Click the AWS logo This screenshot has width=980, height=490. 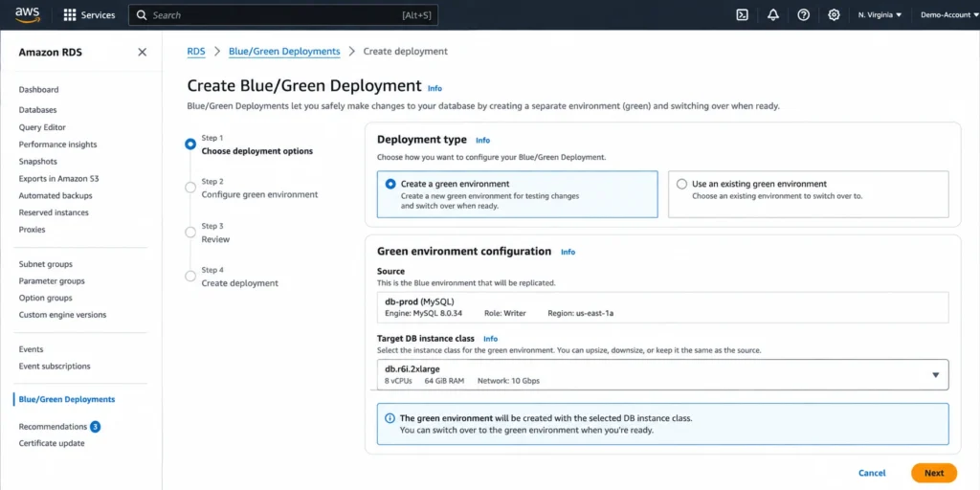pos(28,14)
